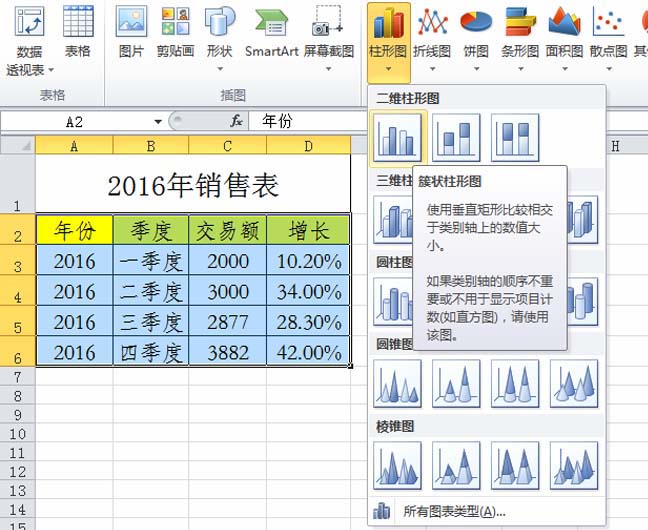648x530 pixels.
Task: Click the 散点图 scatter chart icon
Action: pyautogui.click(x=608, y=32)
